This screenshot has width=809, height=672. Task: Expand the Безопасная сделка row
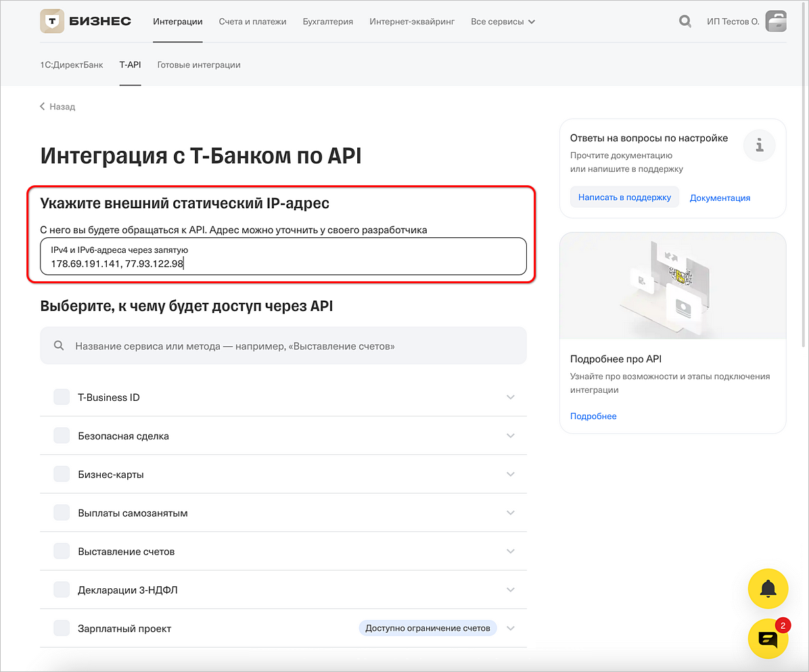[x=510, y=436]
